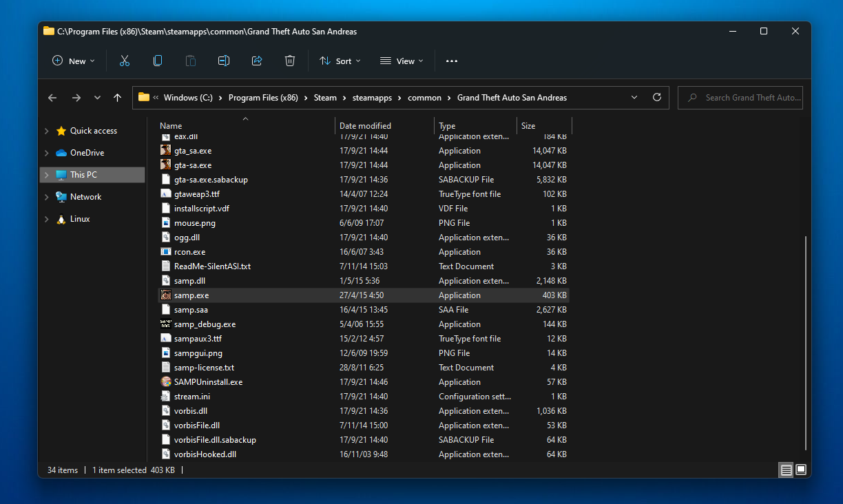Open the Sort dropdown
This screenshot has width=843, height=504.
340,61
